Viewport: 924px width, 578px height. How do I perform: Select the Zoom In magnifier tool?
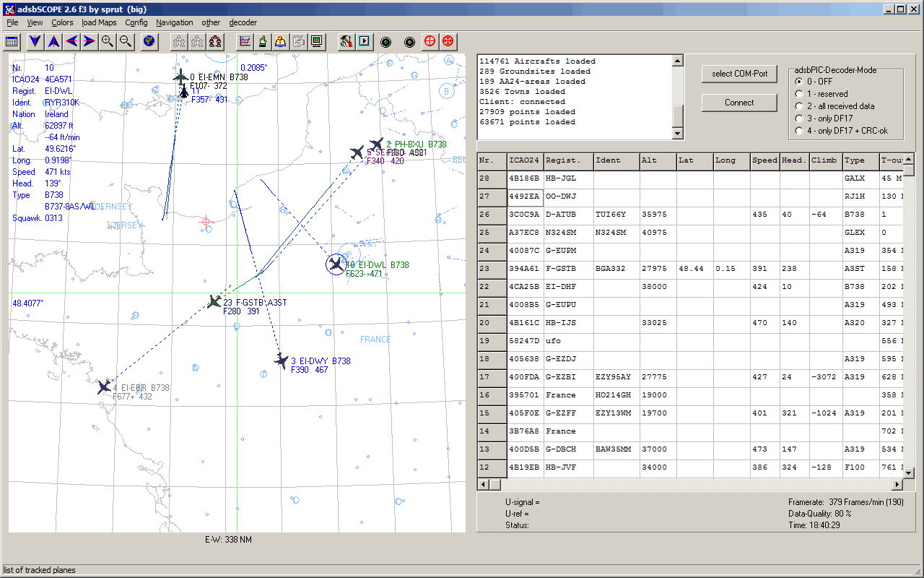click(x=106, y=41)
